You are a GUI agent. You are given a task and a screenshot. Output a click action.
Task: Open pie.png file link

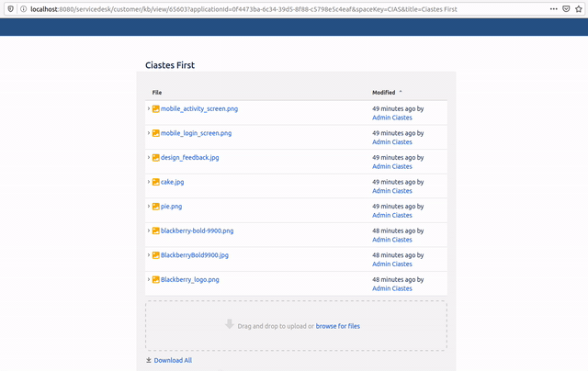172,207
